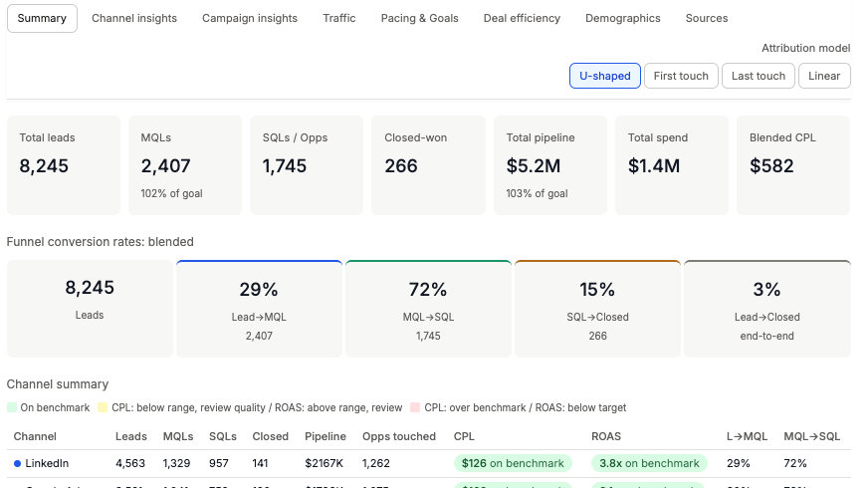Click the MQLs column header
Screen dimensions: 868x488
178,436
